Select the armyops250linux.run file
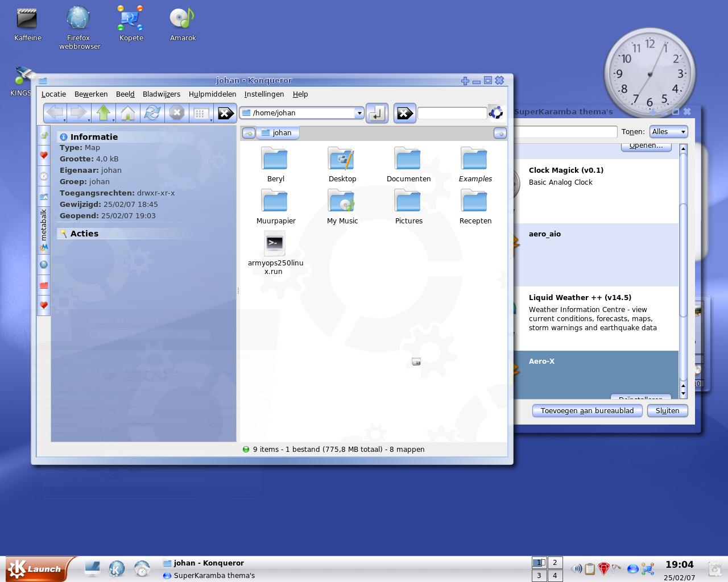This screenshot has width=728, height=582. [x=275, y=253]
